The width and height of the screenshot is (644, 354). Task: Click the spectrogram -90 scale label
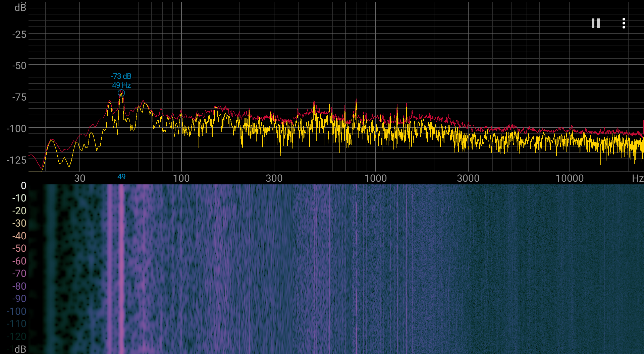[19, 299]
